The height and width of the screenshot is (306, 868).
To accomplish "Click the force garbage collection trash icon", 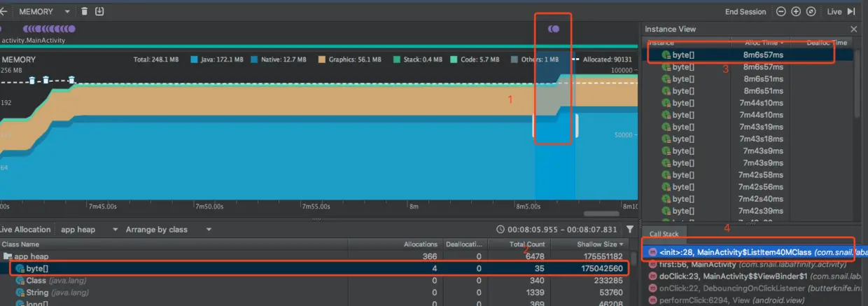I will pos(85,11).
